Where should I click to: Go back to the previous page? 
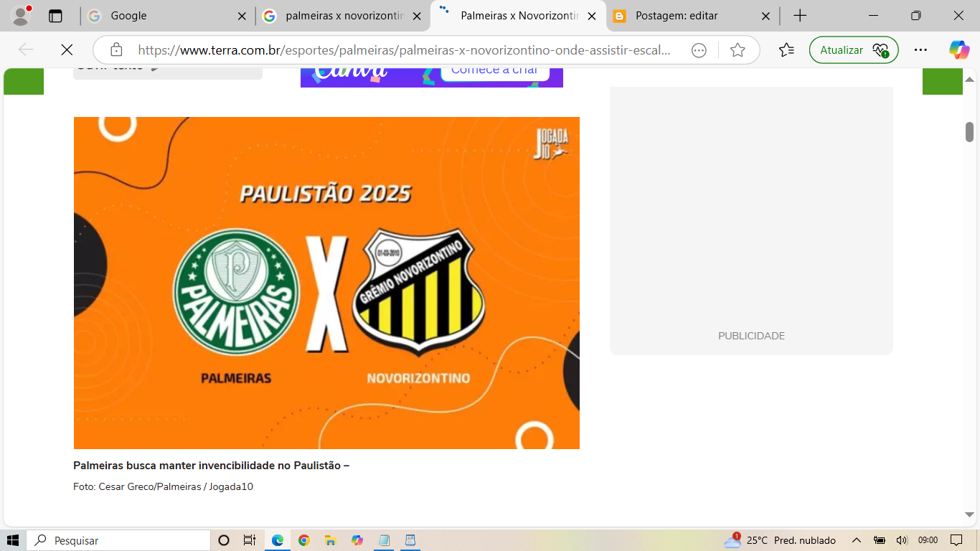pos(26,50)
